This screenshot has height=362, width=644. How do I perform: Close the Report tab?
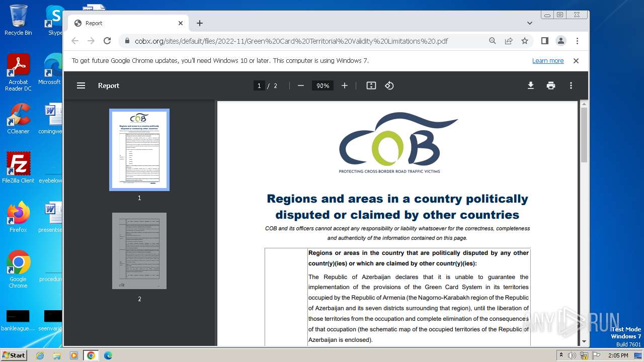point(181,23)
